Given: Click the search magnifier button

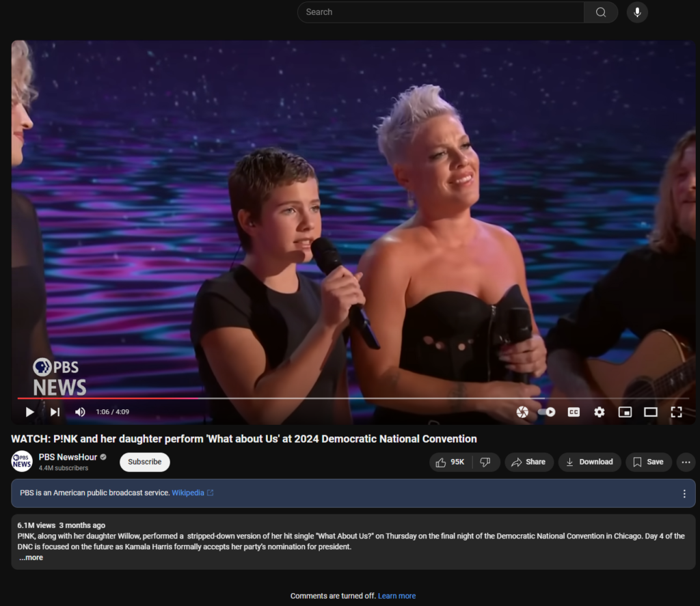Looking at the screenshot, I should [601, 12].
